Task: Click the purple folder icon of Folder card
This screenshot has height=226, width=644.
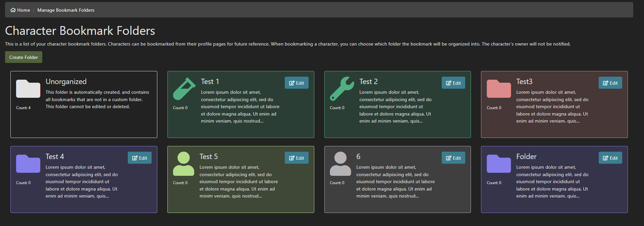Action: [497, 164]
